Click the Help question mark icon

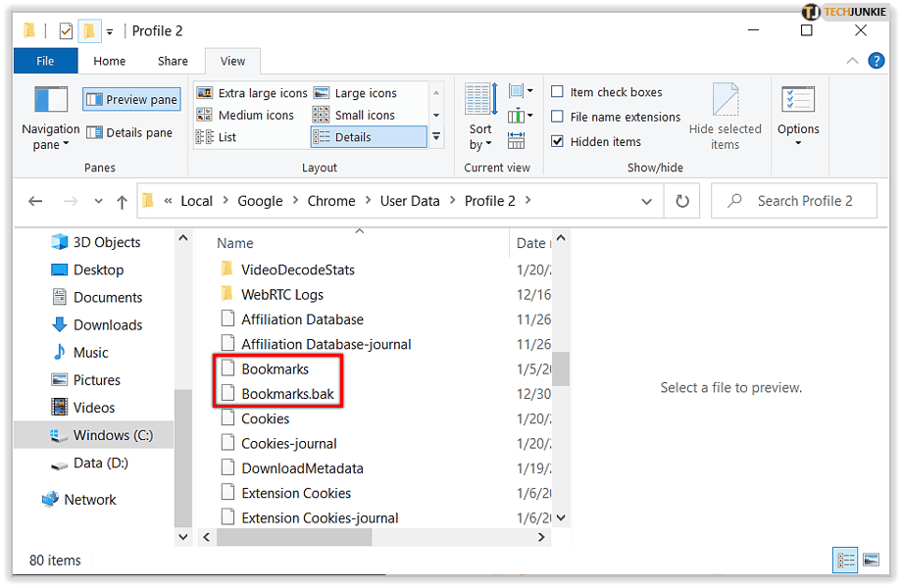pyautogui.click(x=876, y=61)
